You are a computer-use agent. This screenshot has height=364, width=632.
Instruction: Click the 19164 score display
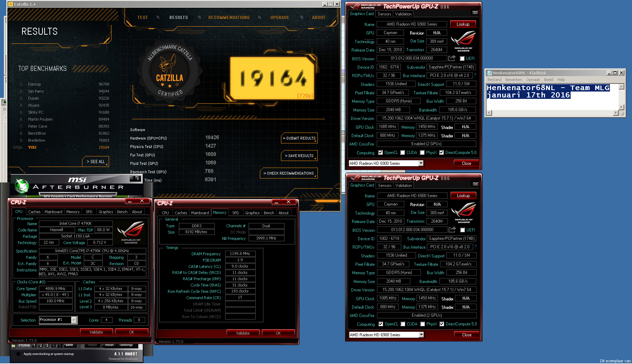click(x=272, y=78)
